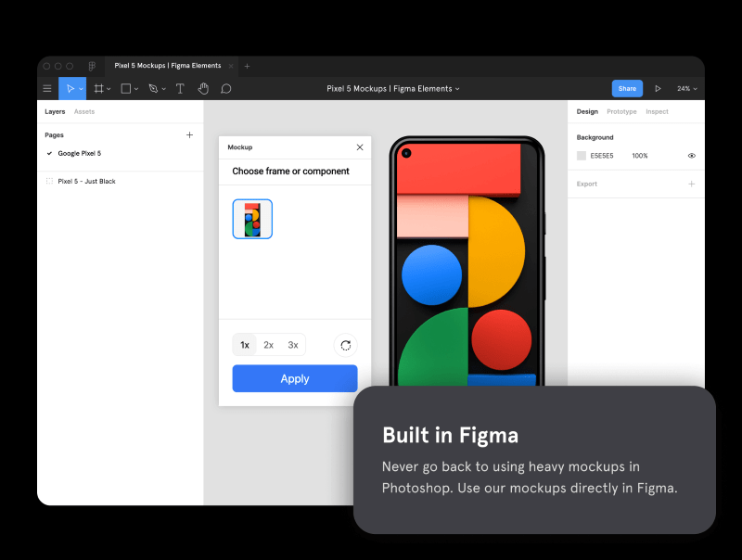Expand the file title dropdown chevron
The image size is (742, 560).
[457, 89]
